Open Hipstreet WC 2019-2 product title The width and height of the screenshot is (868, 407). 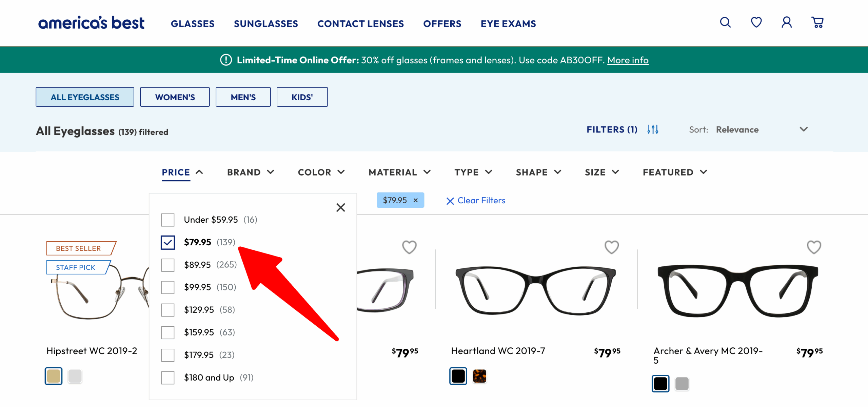click(92, 351)
